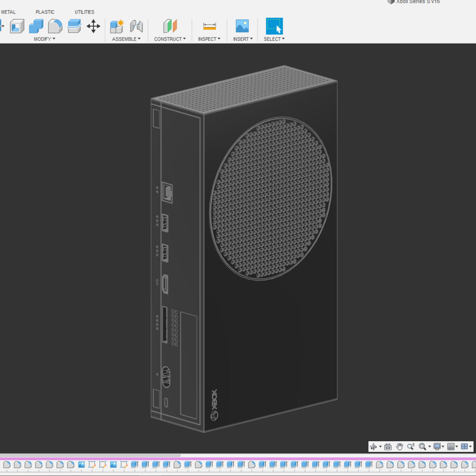Click the Orbit icon in the navigation bar

[x=374, y=447]
